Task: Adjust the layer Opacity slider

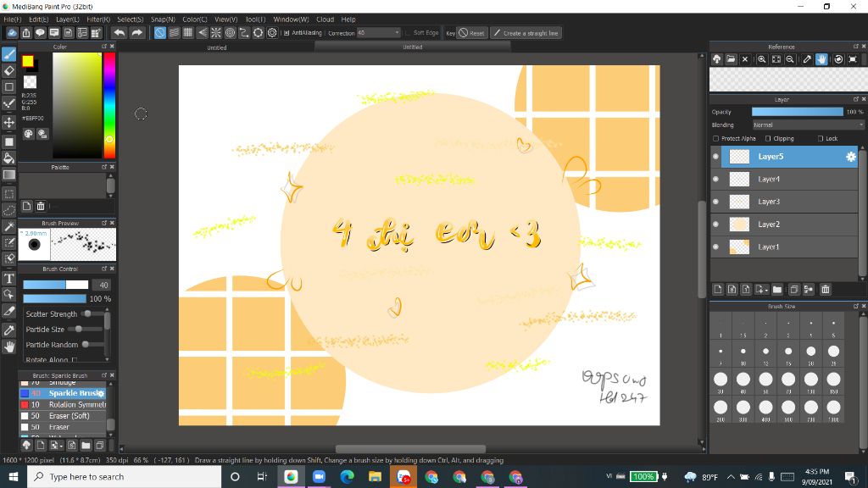Action: [x=797, y=112]
